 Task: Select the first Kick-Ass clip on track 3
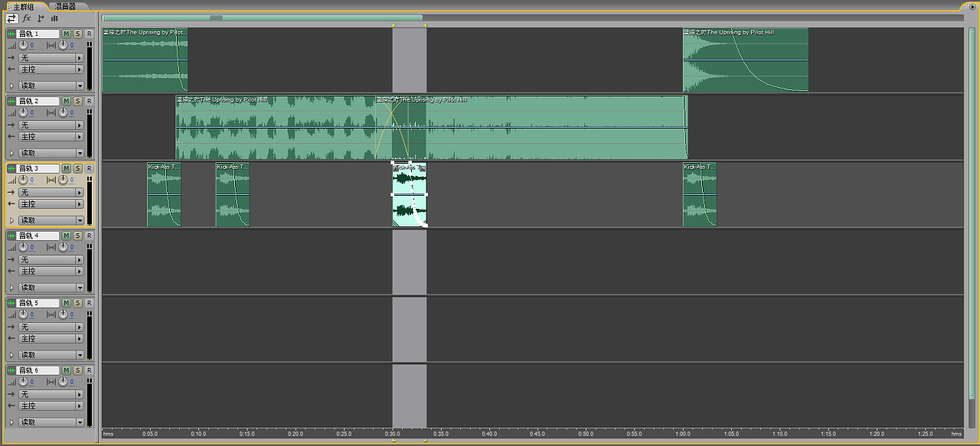(x=164, y=195)
